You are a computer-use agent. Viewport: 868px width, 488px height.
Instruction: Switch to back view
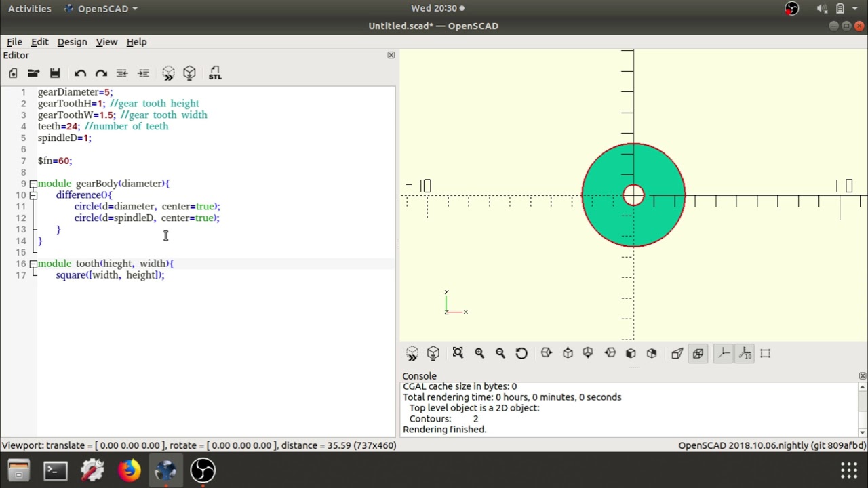click(652, 353)
